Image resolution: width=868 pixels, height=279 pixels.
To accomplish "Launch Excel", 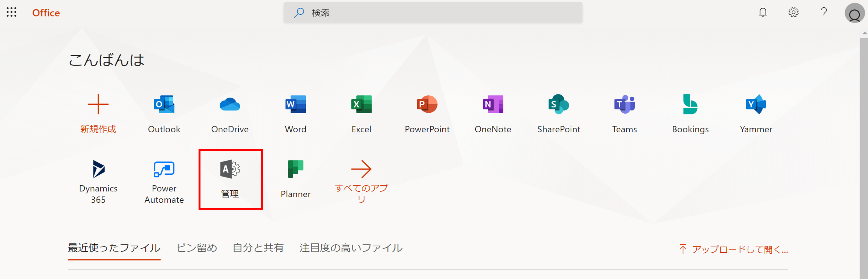I will click(x=361, y=114).
